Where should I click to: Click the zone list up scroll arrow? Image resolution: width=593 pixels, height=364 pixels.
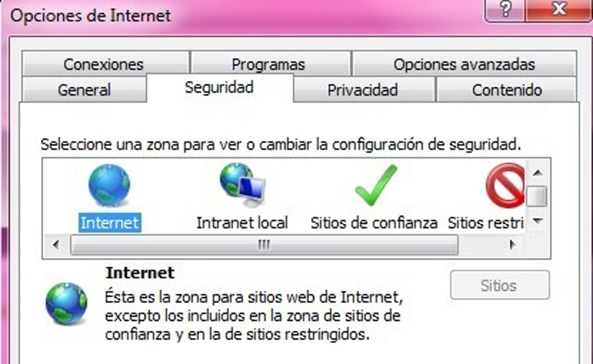(x=538, y=172)
